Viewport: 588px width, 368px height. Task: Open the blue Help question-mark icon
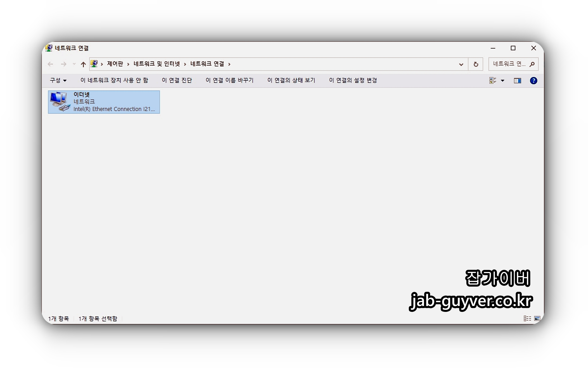click(x=533, y=81)
